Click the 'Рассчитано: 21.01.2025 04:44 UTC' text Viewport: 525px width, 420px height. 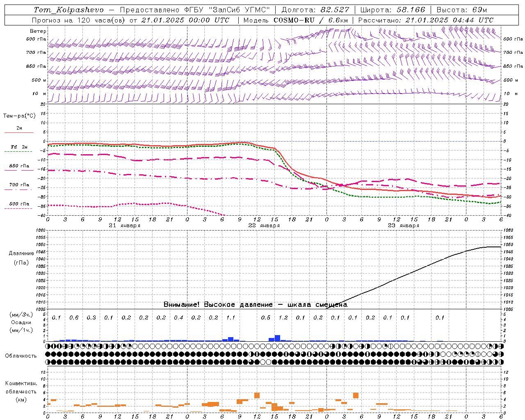[426, 20]
